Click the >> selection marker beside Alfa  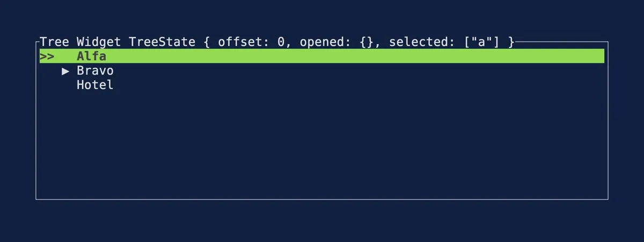pos(47,56)
